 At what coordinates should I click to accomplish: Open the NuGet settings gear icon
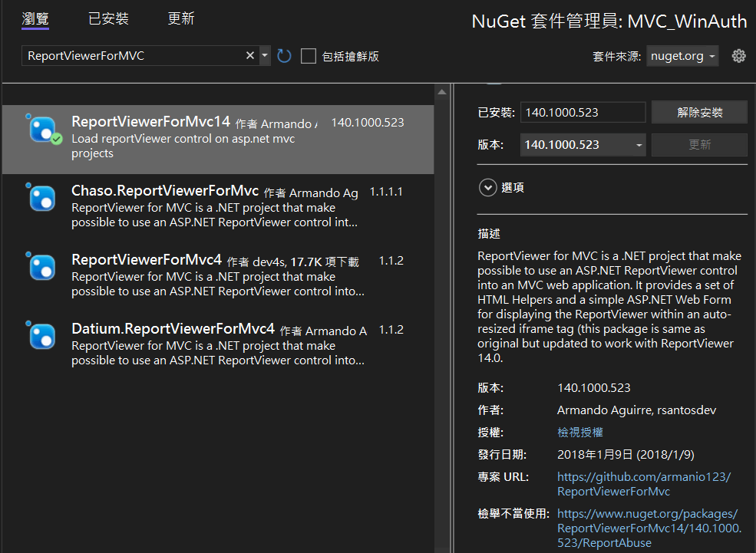pyautogui.click(x=738, y=56)
